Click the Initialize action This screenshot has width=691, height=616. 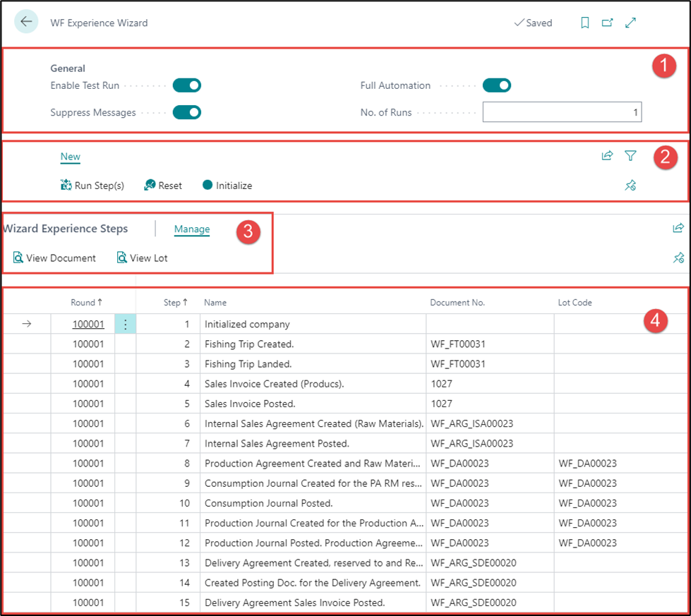[227, 186]
